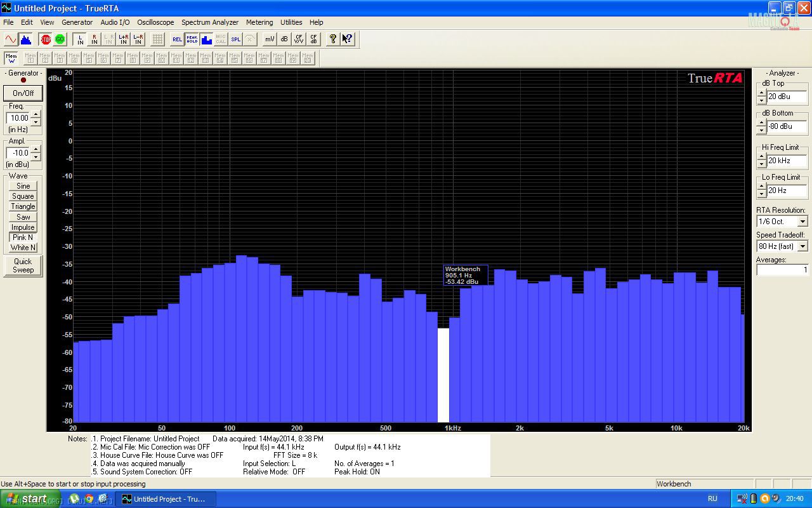Toggle the REL relative mode icon
812x508 pixels.
tap(177, 39)
